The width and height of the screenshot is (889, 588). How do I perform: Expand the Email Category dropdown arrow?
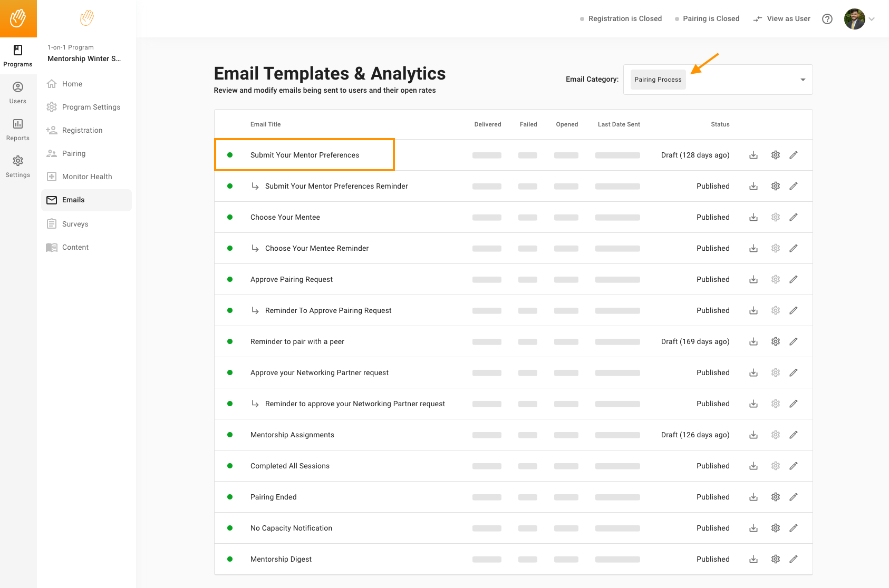803,80
